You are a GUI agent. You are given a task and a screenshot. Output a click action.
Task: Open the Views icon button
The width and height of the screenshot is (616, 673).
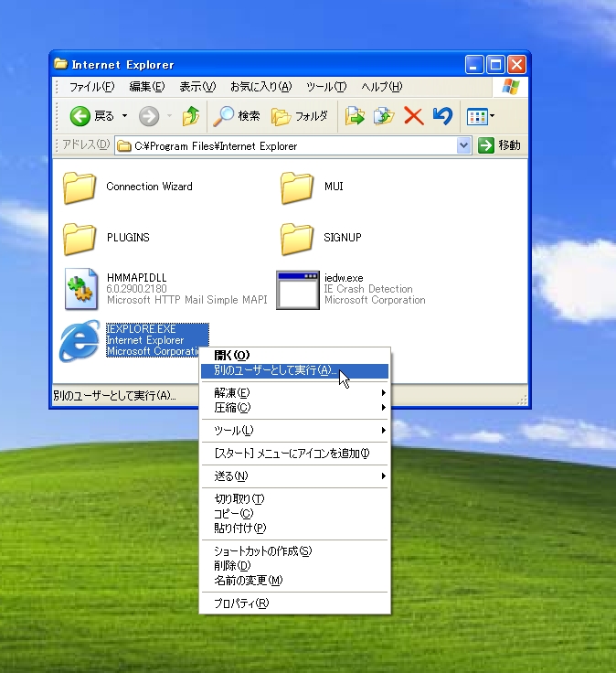tap(477, 116)
